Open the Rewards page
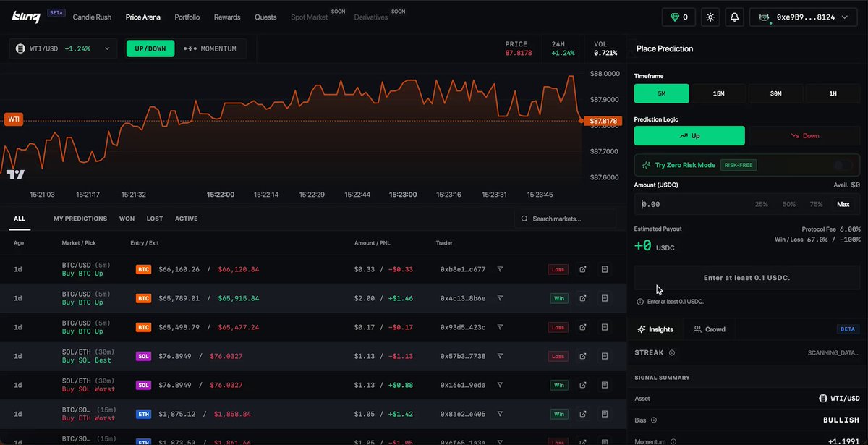Screen dimensions: 868x445 pyautogui.click(x=227, y=17)
